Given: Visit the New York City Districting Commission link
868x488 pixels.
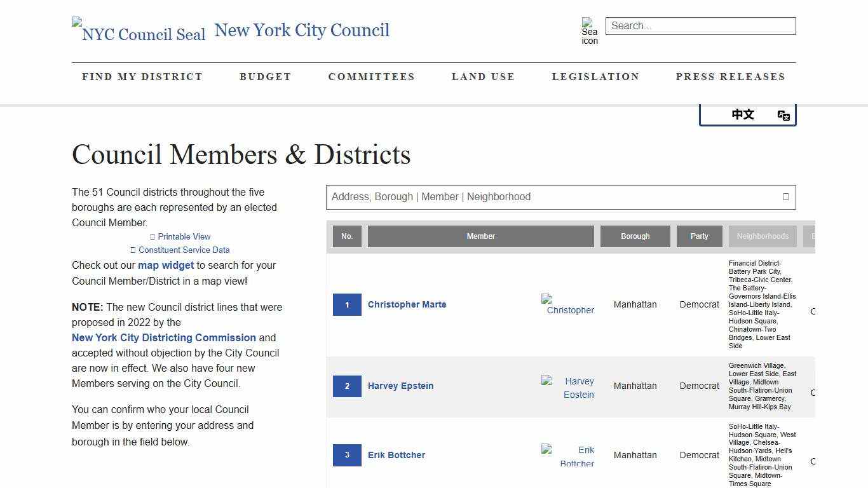Looking at the screenshot, I should (164, 337).
